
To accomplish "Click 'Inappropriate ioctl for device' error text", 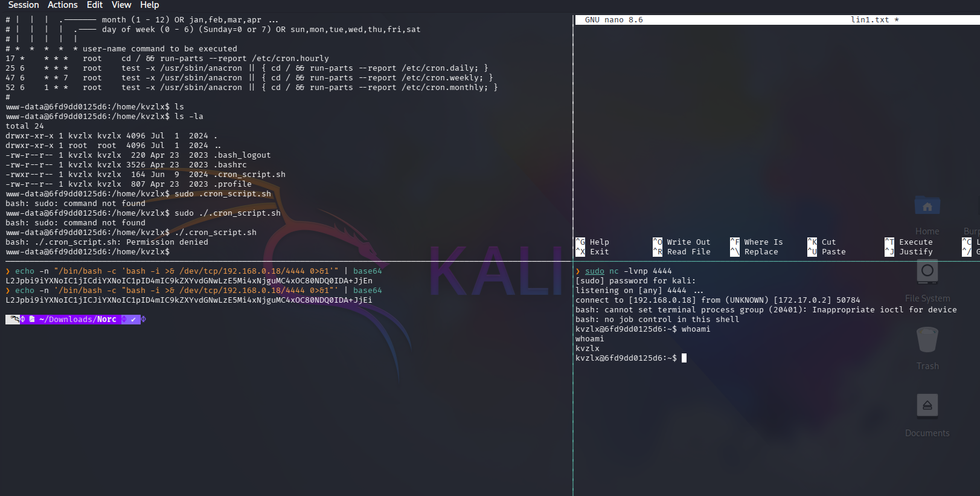I will point(885,310).
